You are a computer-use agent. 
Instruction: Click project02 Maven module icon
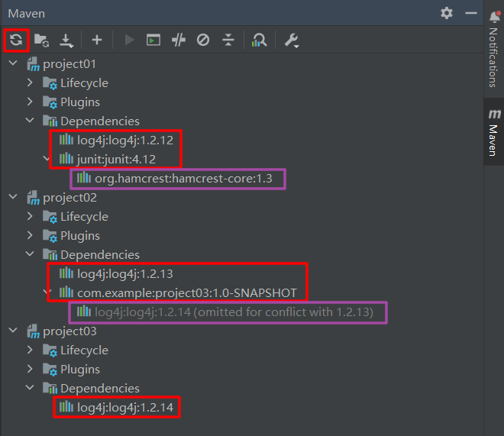[x=33, y=198]
